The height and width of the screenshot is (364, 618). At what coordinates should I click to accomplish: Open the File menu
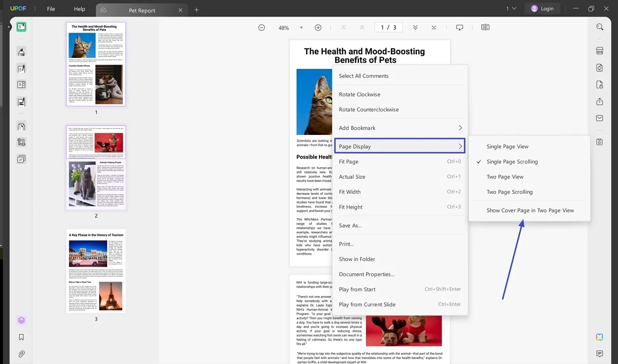pyautogui.click(x=51, y=9)
